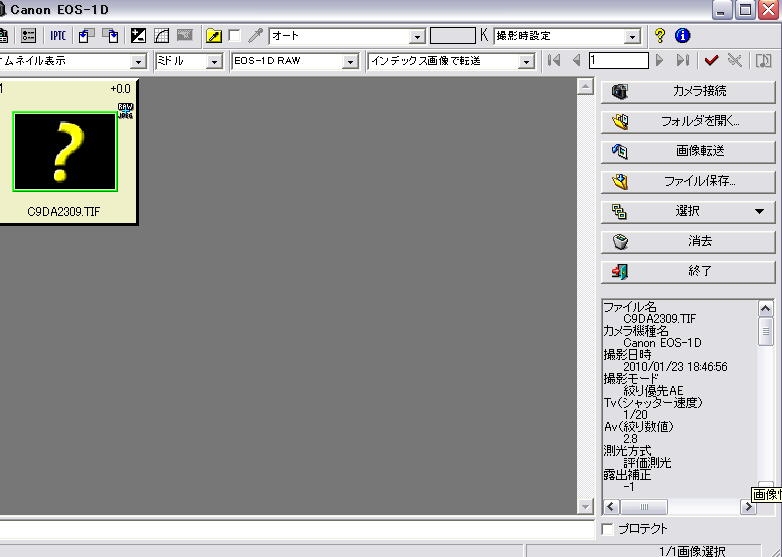The height and width of the screenshot is (557, 782).
Task: Go to next image
Action: 660,60
